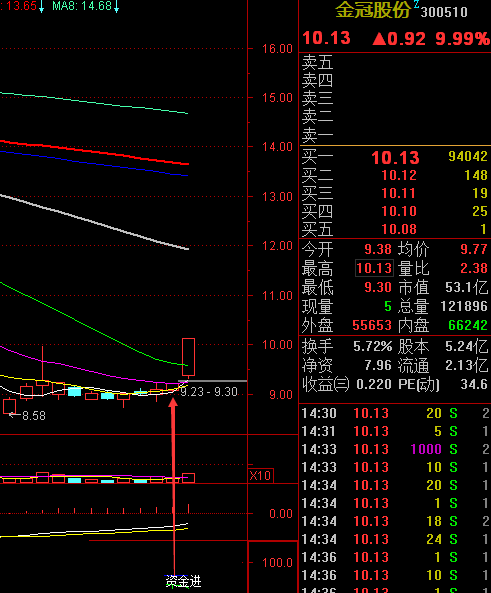Screen dimensions: 491x593
Task: Click the 收益(三) value 0.220
Action: click(x=374, y=385)
